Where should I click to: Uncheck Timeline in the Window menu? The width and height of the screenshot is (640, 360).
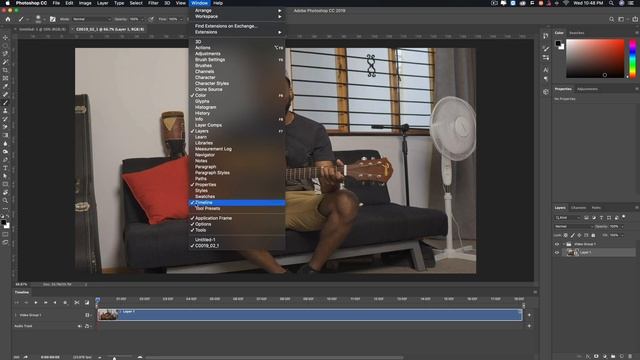237,203
